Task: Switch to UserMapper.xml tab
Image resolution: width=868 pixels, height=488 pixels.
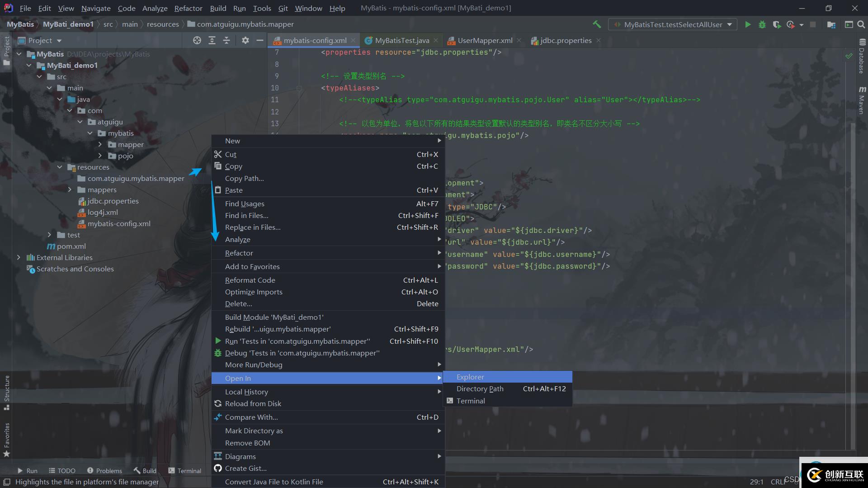Action: pyautogui.click(x=485, y=40)
